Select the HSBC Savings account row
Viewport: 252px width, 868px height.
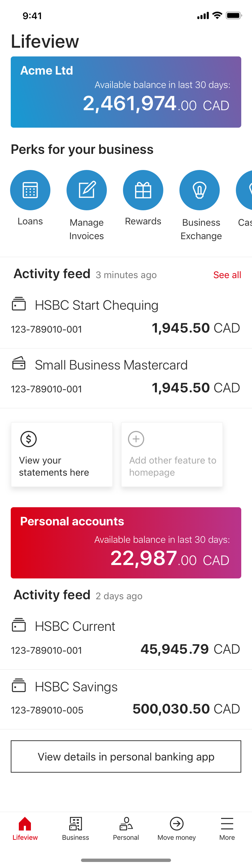point(126,698)
